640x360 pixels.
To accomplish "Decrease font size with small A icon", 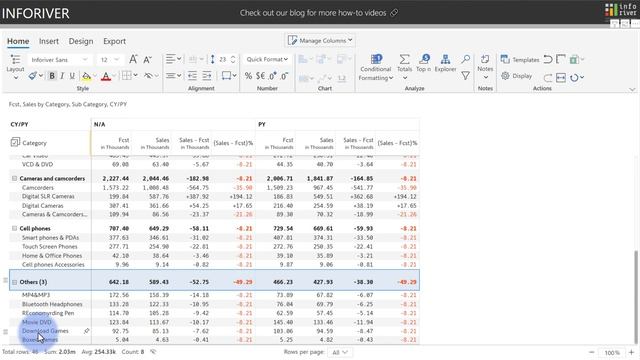I will click(x=147, y=60).
